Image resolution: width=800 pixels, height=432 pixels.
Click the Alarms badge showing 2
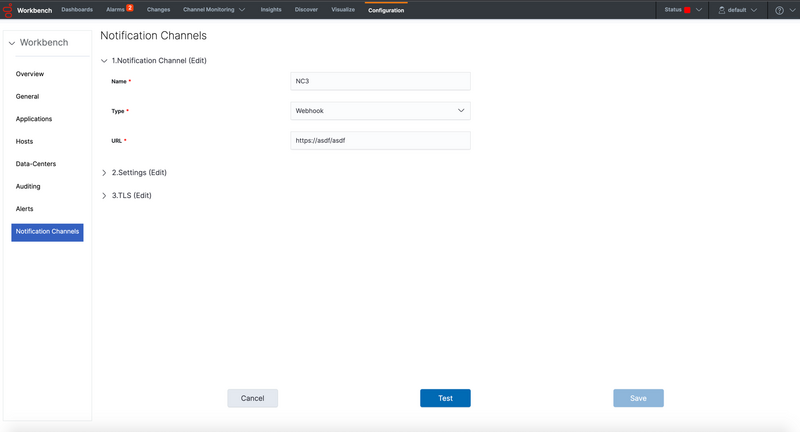pyautogui.click(x=129, y=8)
